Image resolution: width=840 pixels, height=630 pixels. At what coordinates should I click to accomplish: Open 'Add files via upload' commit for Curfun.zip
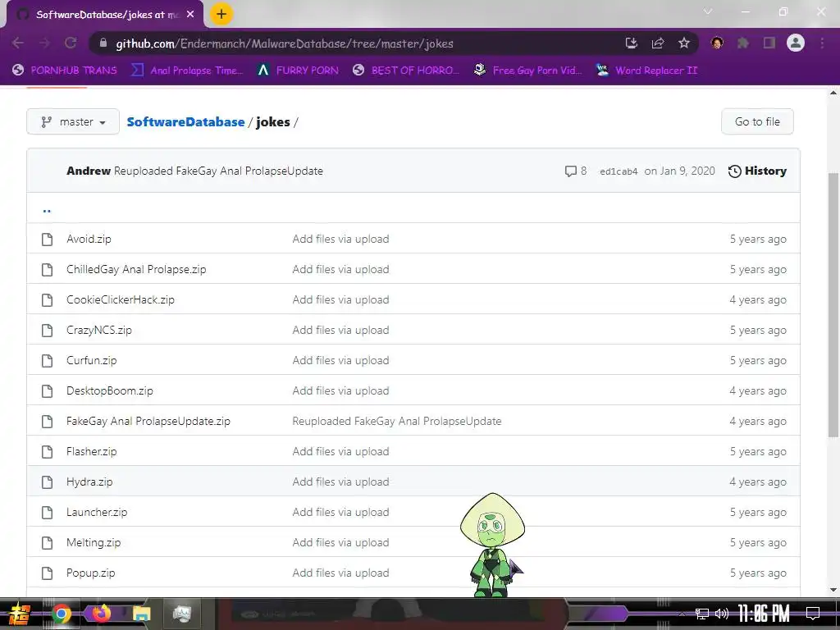click(x=340, y=361)
